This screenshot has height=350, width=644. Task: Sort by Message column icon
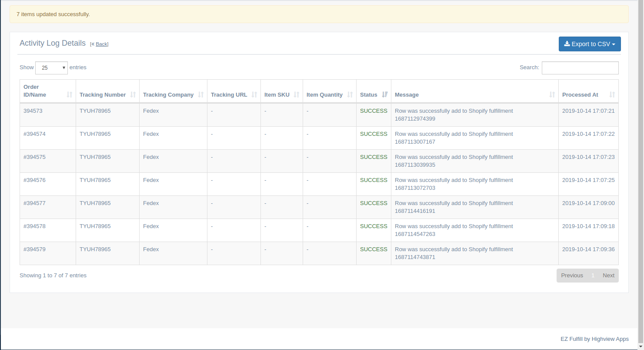pos(552,94)
